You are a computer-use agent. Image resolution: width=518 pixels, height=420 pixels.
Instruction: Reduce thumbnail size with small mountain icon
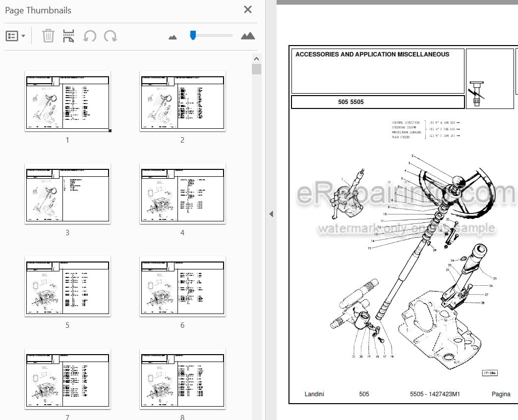pyautogui.click(x=173, y=37)
